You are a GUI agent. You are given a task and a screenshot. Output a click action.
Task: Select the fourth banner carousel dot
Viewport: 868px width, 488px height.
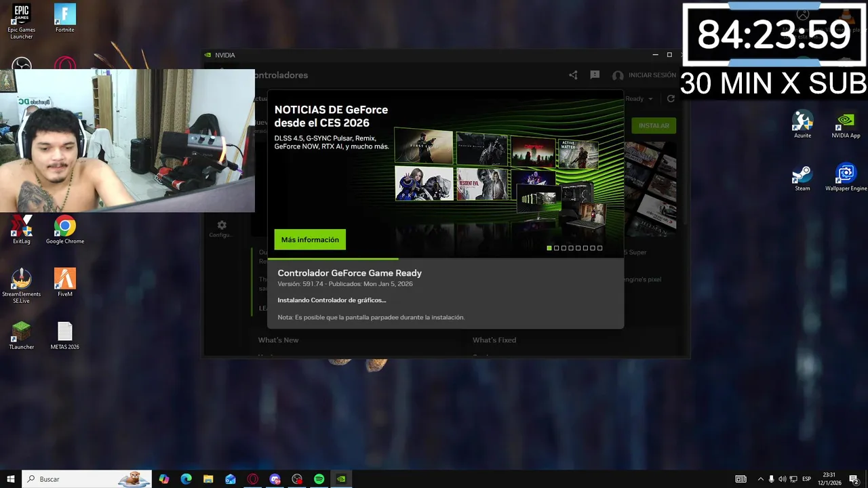pyautogui.click(x=571, y=248)
